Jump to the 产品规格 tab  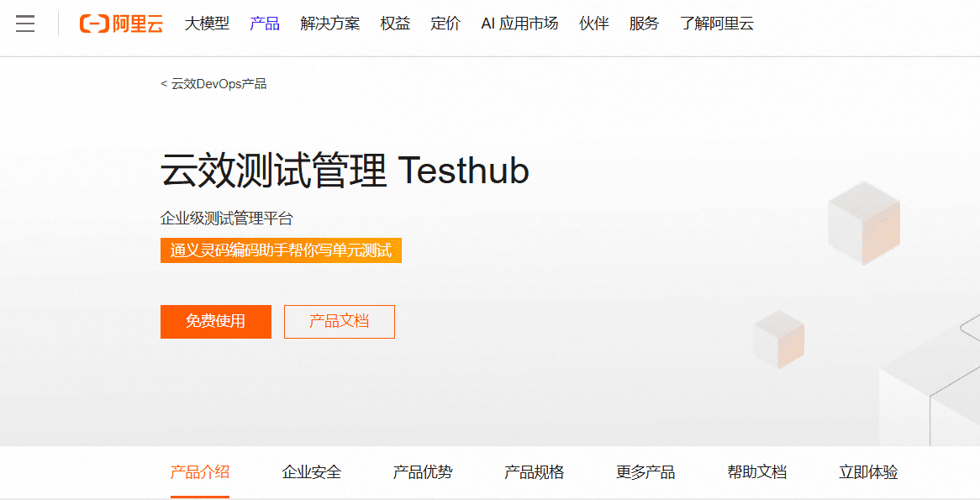click(535, 472)
